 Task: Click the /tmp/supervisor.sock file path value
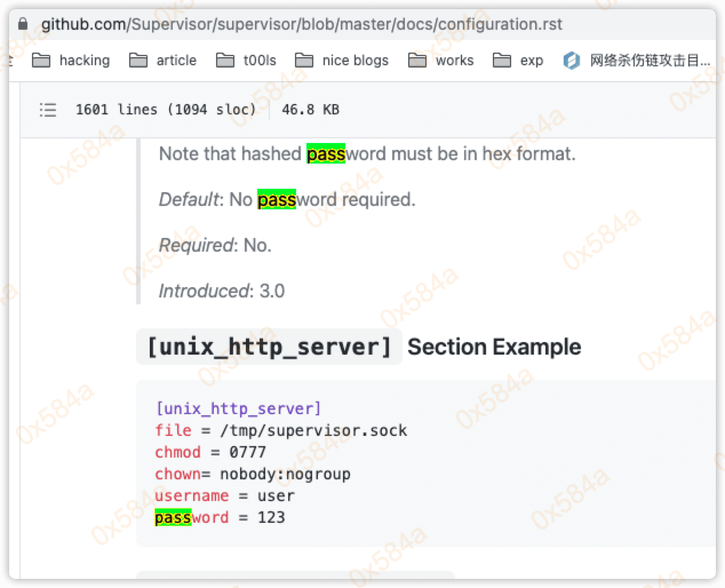coord(313,430)
